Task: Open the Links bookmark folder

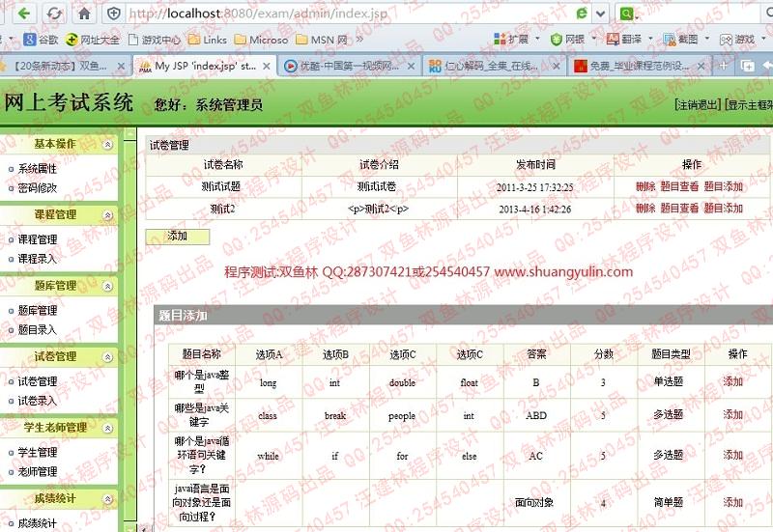Action: (x=208, y=40)
